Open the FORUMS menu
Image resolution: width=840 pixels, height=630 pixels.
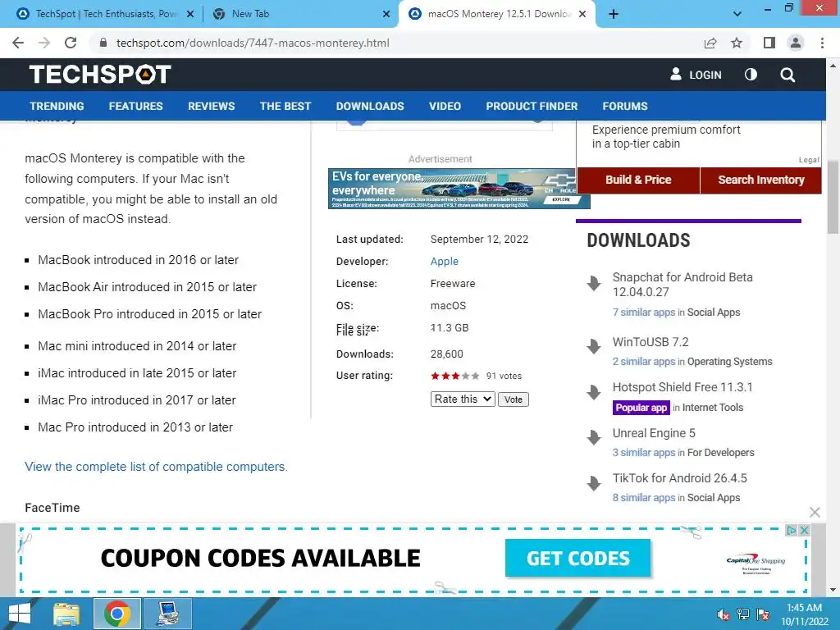pyautogui.click(x=624, y=106)
